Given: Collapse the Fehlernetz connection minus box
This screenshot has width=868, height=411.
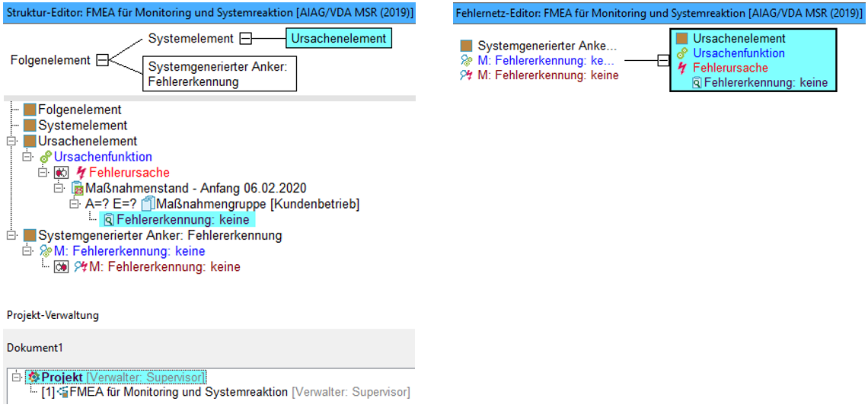Looking at the screenshot, I should tap(662, 61).
